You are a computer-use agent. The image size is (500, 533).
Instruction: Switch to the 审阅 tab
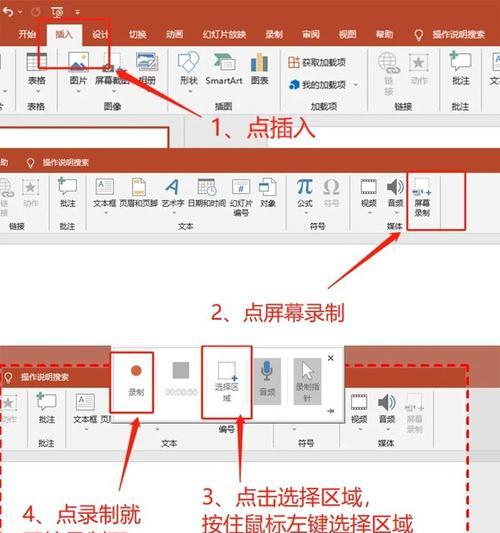tap(311, 34)
